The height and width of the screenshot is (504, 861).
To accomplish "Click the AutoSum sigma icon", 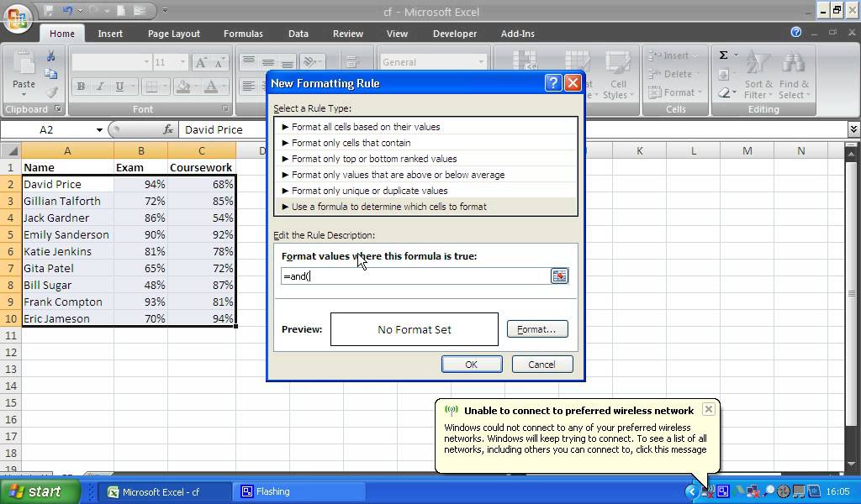I will tap(724, 55).
